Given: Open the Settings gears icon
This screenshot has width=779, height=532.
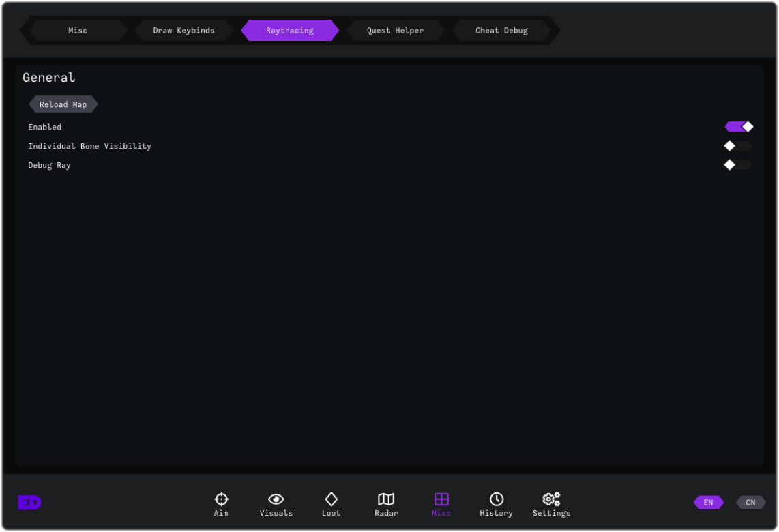Looking at the screenshot, I should pos(551,505).
